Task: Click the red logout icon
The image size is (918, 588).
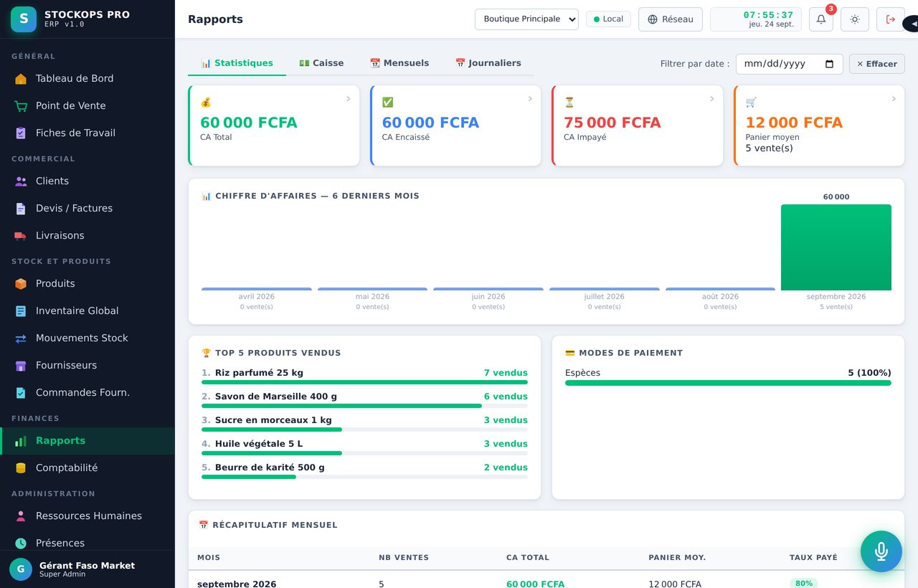Action: 891,19
